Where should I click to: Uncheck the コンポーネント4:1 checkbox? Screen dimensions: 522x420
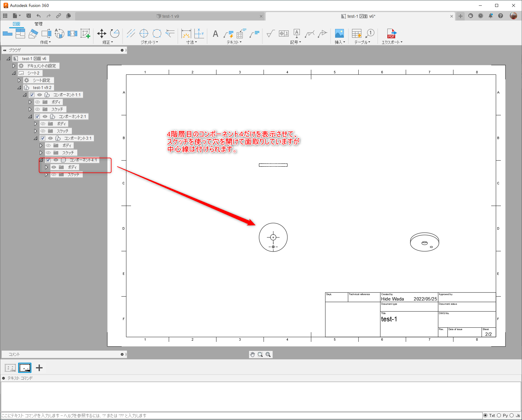[48, 160]
